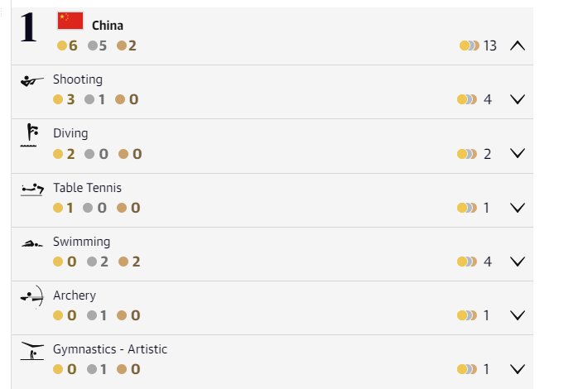
Task: Click Shooting's total medals icon
Action: (466, 99)
